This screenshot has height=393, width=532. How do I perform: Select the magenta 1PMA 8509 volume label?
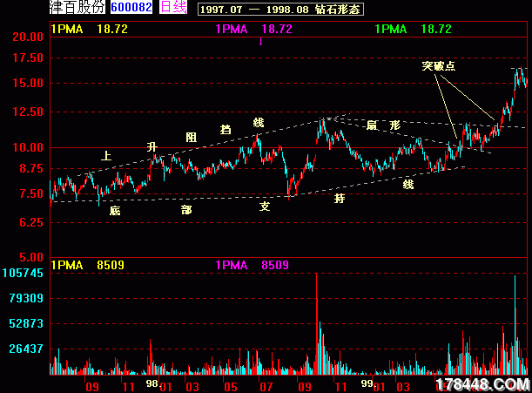(x=251, y=265)
